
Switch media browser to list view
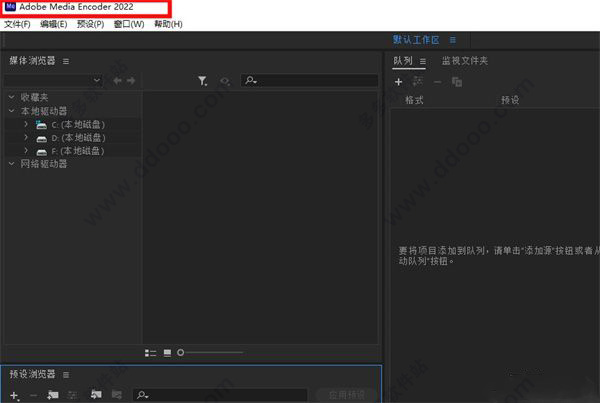[150, 353]
